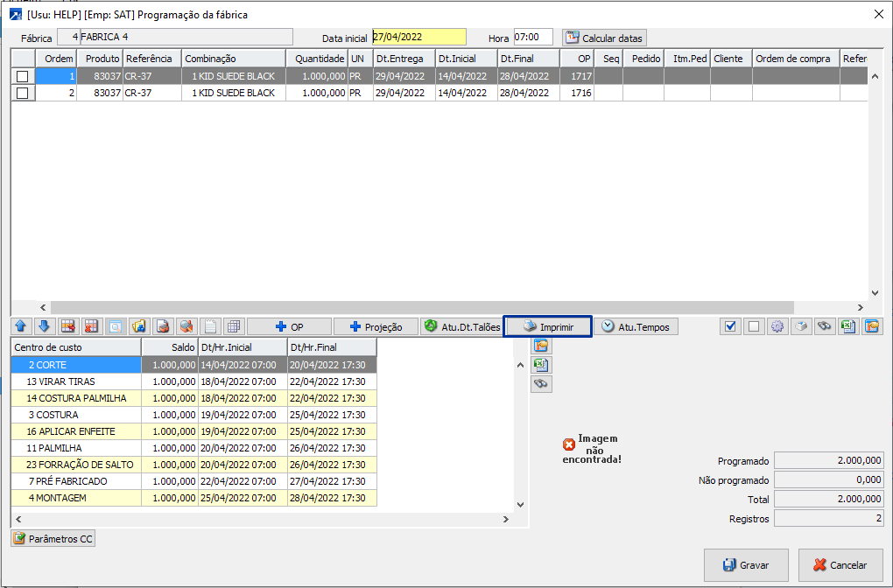
Task: Export grid using toolbar Excel icon
Action: (847, 326)
